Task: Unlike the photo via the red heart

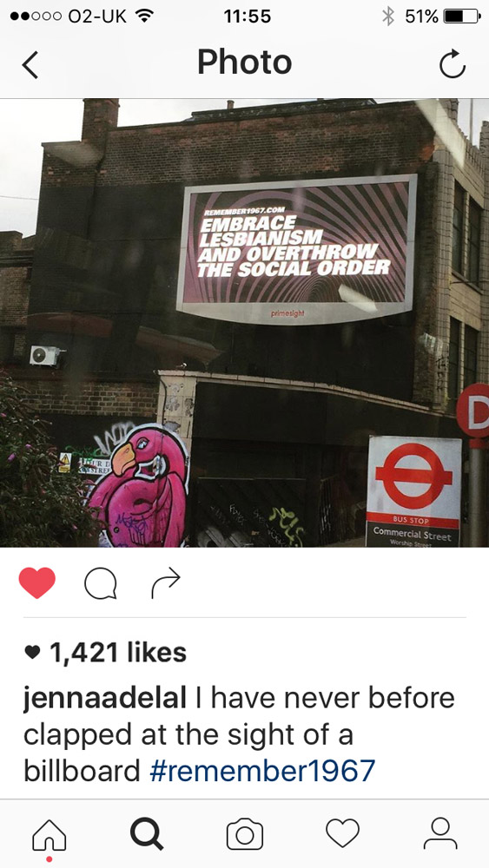Action: (37, 582)
